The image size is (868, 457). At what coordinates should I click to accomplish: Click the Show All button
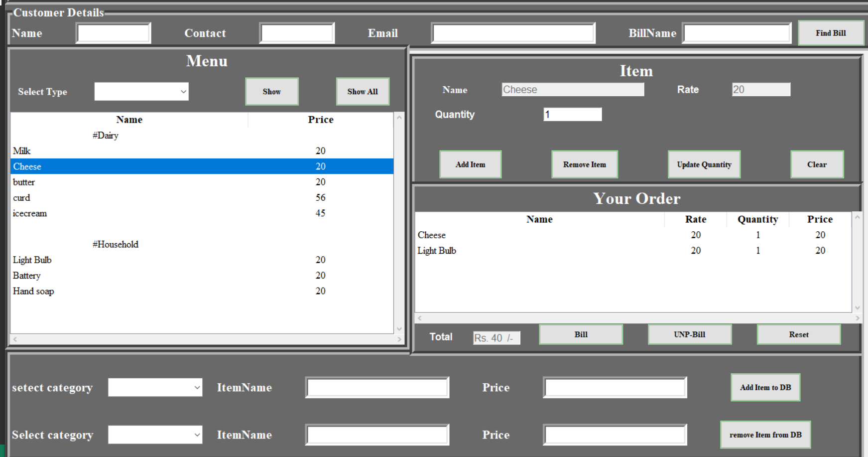[363, 91]
